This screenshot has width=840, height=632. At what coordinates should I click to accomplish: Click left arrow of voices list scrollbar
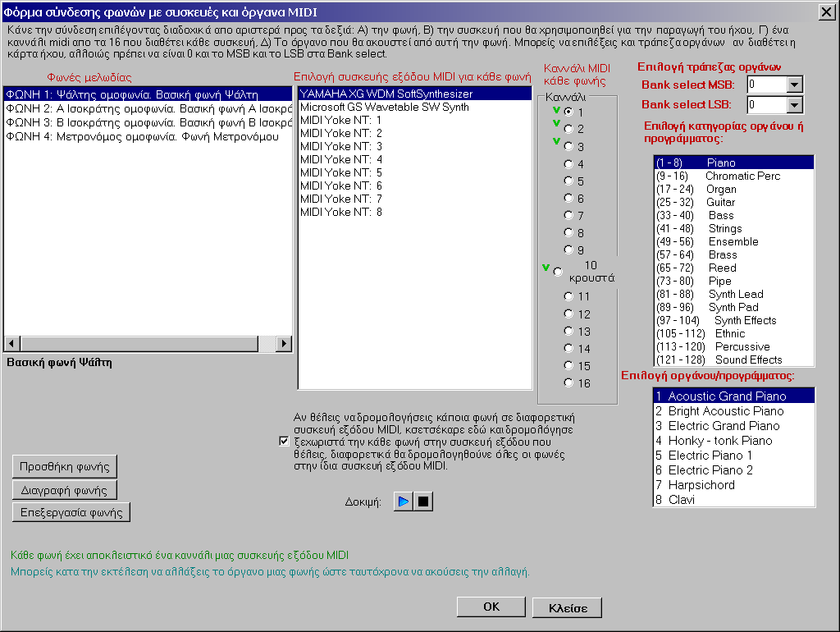(x=12, y=344)
